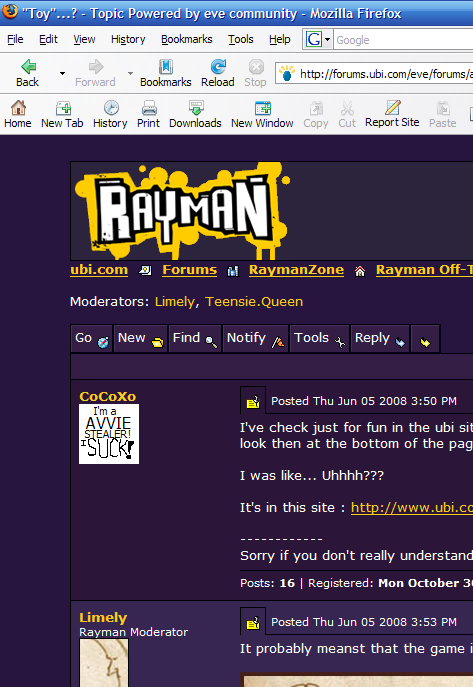This screenshot has width=473, height=687.
Task: Open the History menu
Action: (128, 39)
